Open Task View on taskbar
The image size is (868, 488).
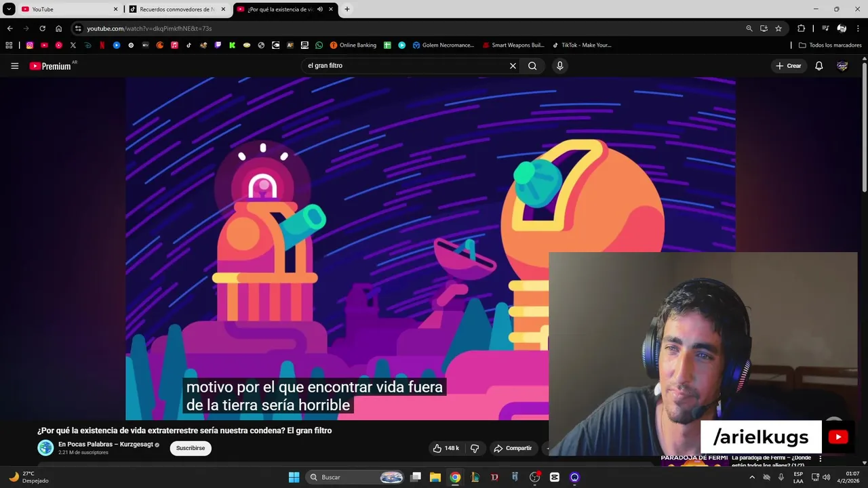416,477
